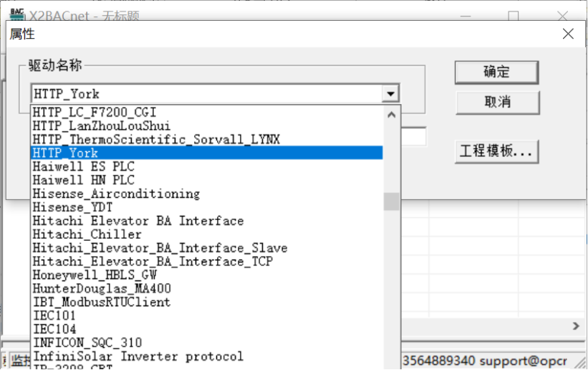This screenshot has height=370, width=588.
Task: Select Hisense_YDT driver
Action: coord(207,207)
